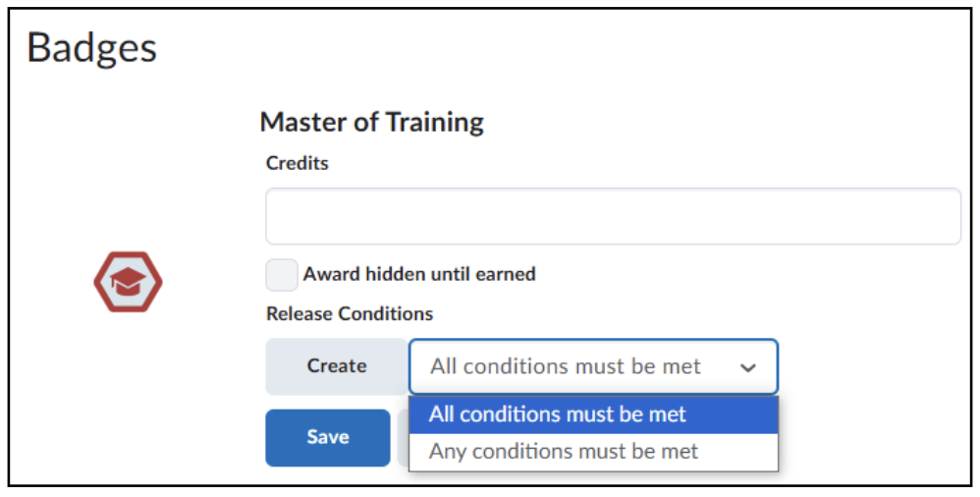The image size is (980, 497).
Task: Choose highlighted All conditions must be met option
Action: [x=593, y=414]
